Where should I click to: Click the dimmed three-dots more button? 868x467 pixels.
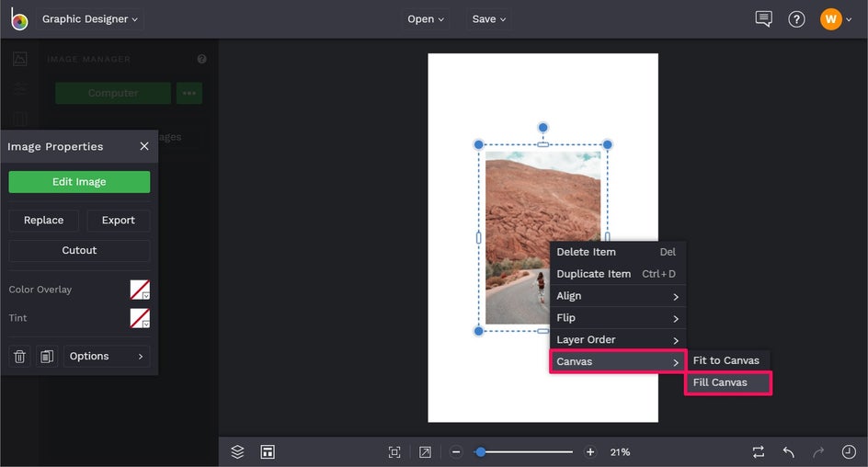[x=189, y=93]
